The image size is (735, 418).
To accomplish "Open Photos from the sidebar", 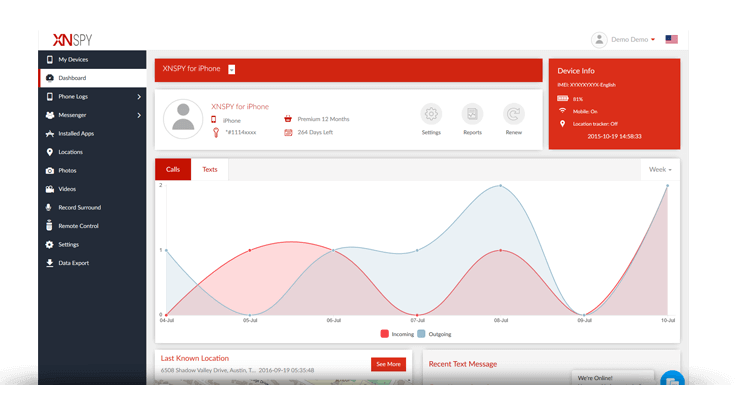I will tap(92, 171).
